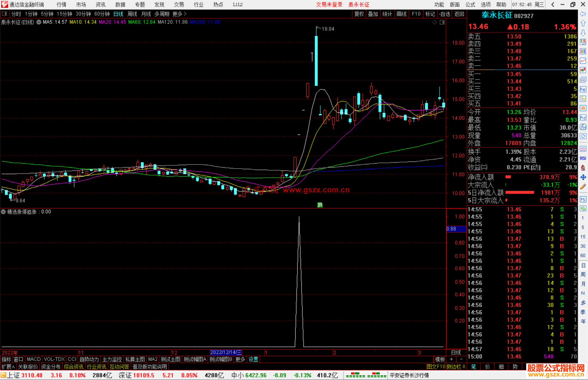Open the f(x) formula sidebar icon

point(583,127)
